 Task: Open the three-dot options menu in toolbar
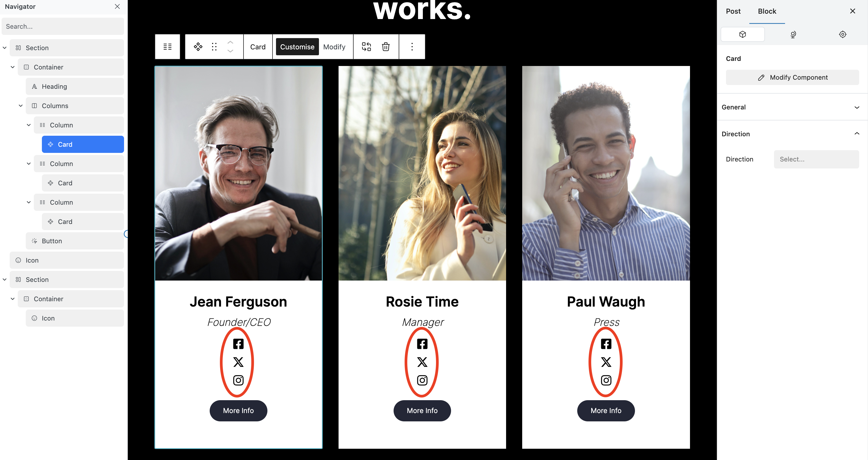(x=412, y=47)
